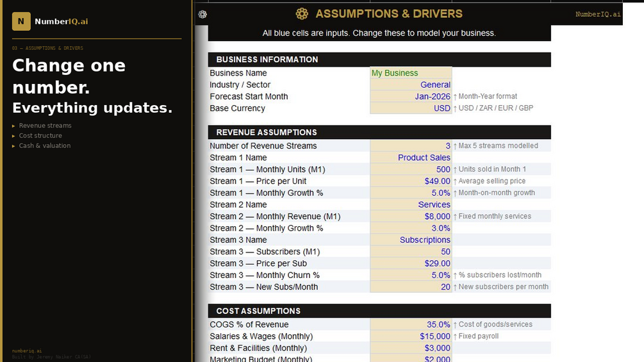Select the Stream 2 Name cell Services
This screenshot has height=362, width=644.
coord(411,205)
